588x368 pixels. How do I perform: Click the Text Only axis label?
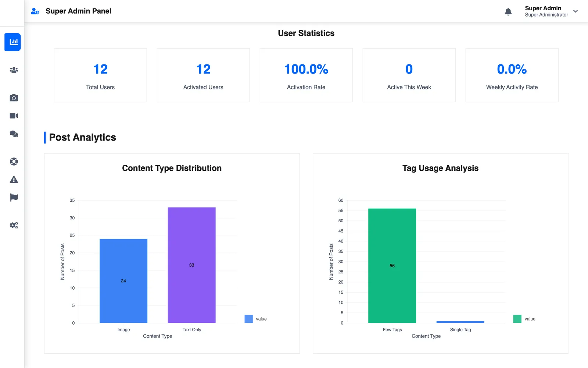click(x=192, y=330)
